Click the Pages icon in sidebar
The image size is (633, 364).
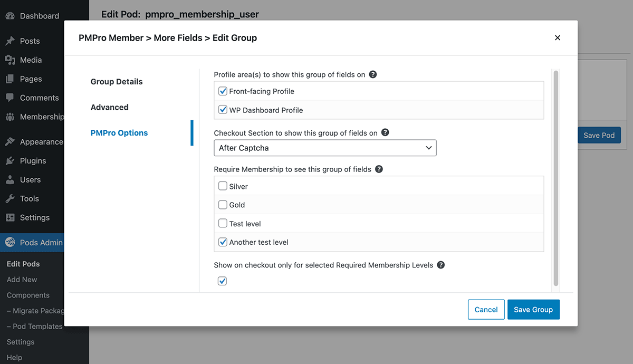tap(10, 79)
